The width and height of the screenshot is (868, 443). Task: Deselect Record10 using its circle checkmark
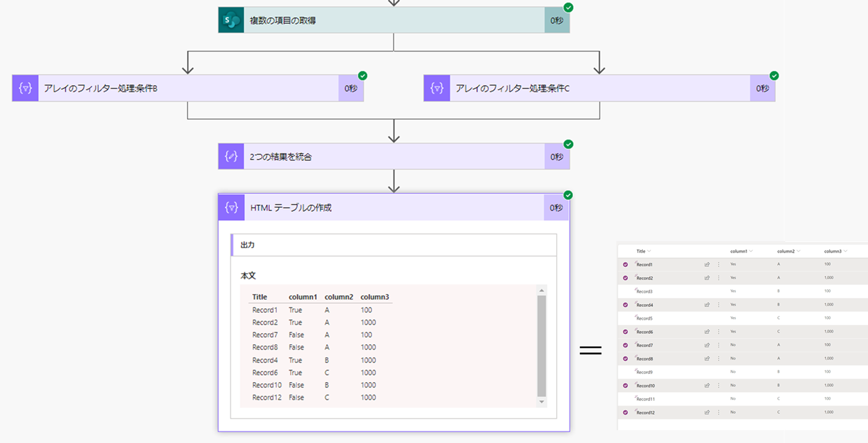(x=625, y=385)
